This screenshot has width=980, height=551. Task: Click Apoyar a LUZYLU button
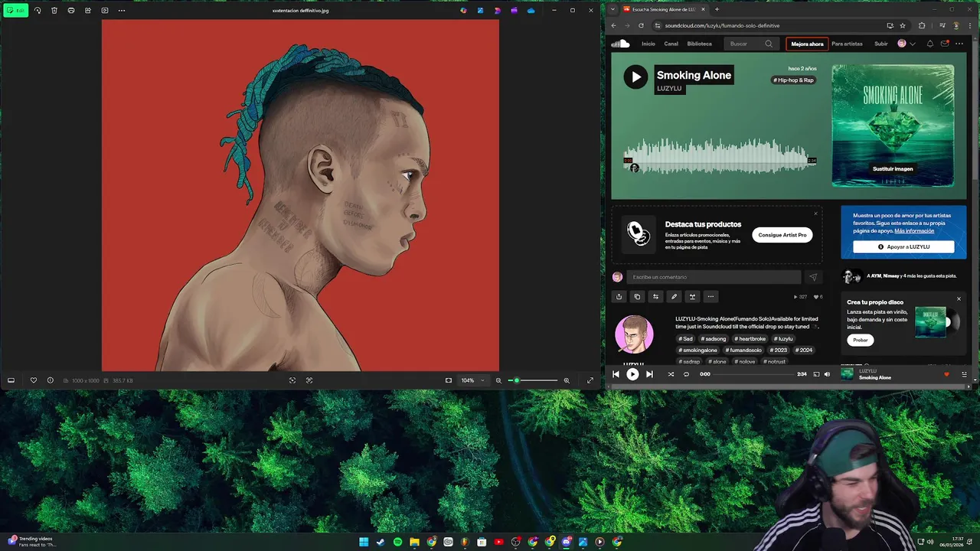[903, 246]
